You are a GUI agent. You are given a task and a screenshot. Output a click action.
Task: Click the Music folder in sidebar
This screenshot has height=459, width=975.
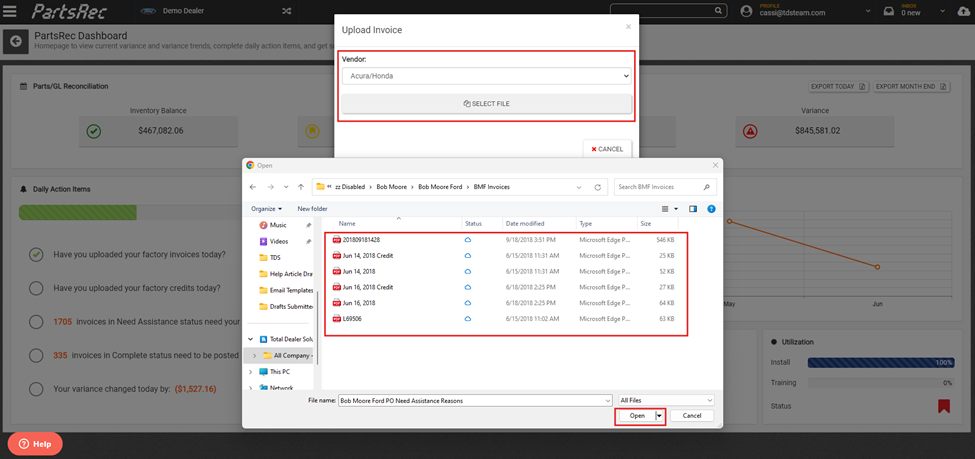point(278,225)
